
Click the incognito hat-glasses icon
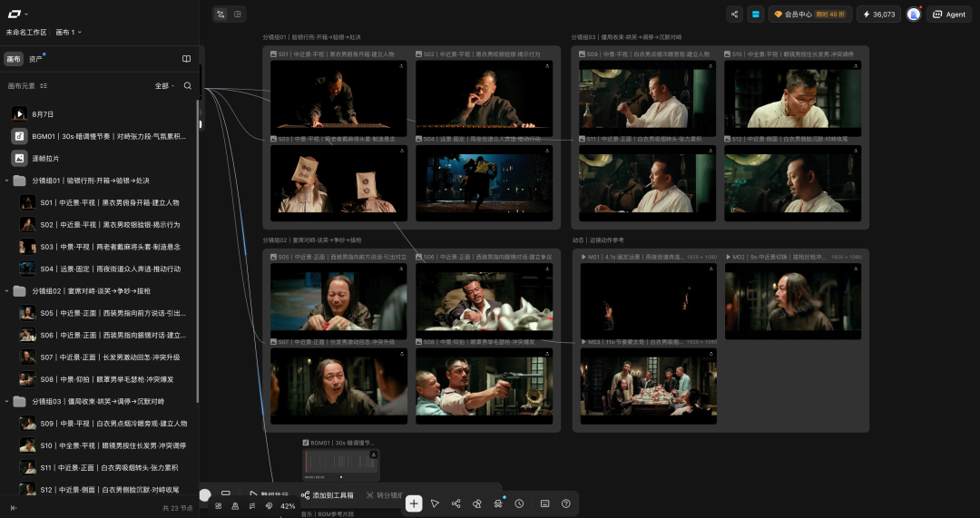tap(498, 503)
